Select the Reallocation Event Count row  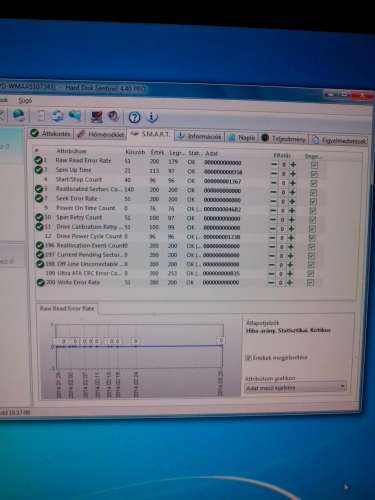coord(177,246)
